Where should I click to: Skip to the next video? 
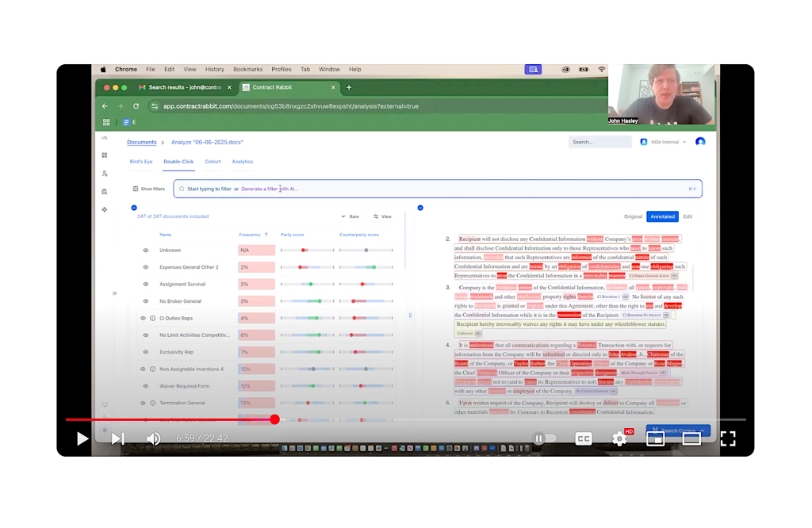click(x=118, y=438)
